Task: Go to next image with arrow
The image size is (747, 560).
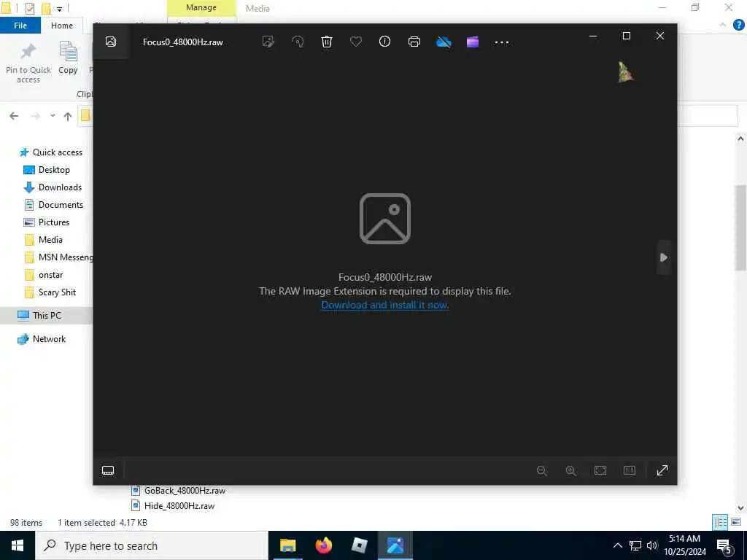Action: 664,257
